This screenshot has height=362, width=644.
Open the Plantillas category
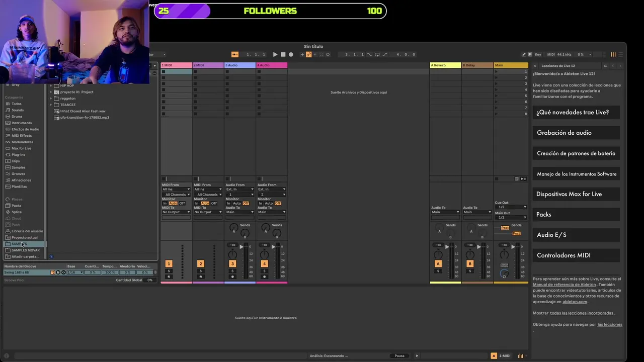pyautogui.click(x=19, y=187)
